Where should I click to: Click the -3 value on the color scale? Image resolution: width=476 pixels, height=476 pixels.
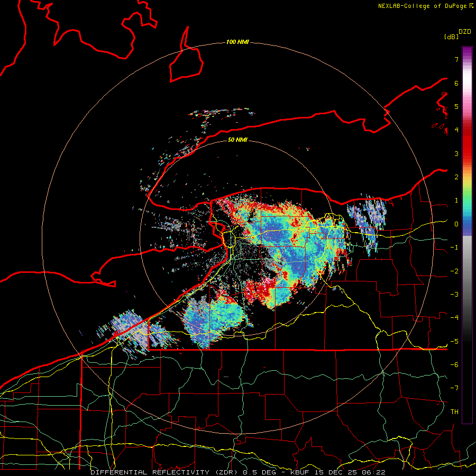coord(454,295)
